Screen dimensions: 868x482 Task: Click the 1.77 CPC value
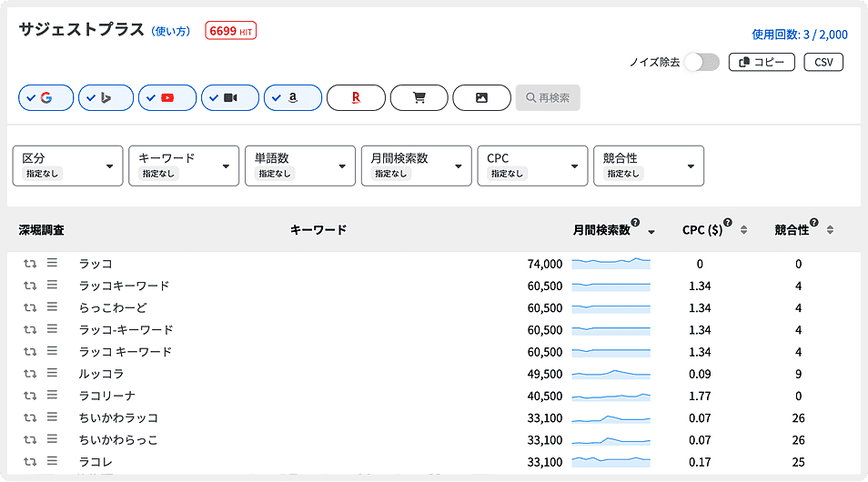pos(700,397)
